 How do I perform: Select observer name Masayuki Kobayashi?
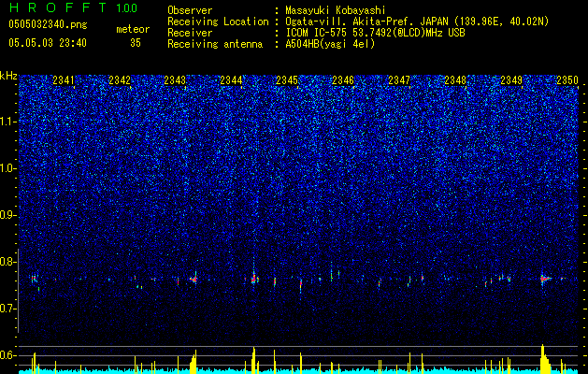336,10
